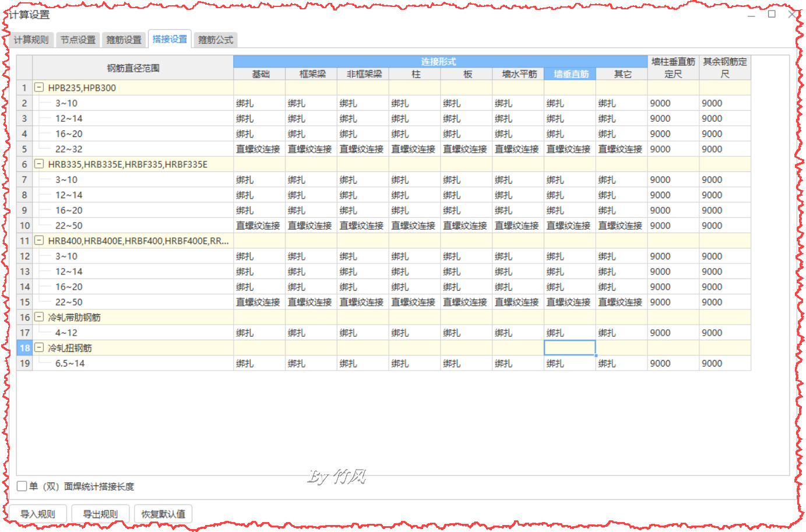Screen dimensions: 806x532
Task: Select the 柱 column header
Action: tap(415, 74)
